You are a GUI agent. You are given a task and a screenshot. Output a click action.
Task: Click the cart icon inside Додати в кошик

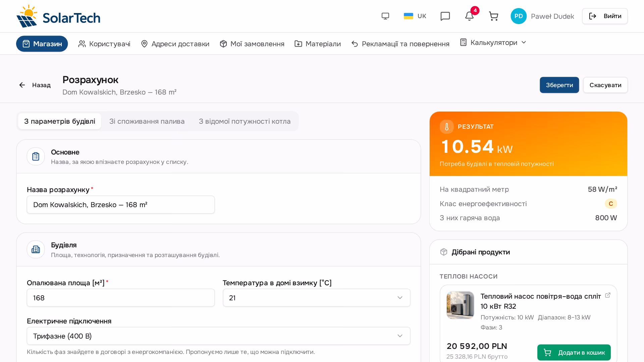[x=547, y=353]
